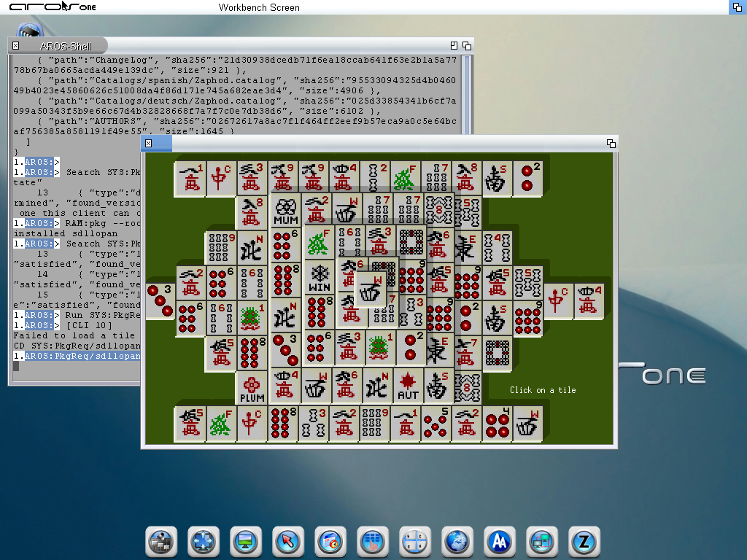Select the two-dot tile ending the top row
The height and width of the screenshot is (560, 747).
[x=527, y=178]
